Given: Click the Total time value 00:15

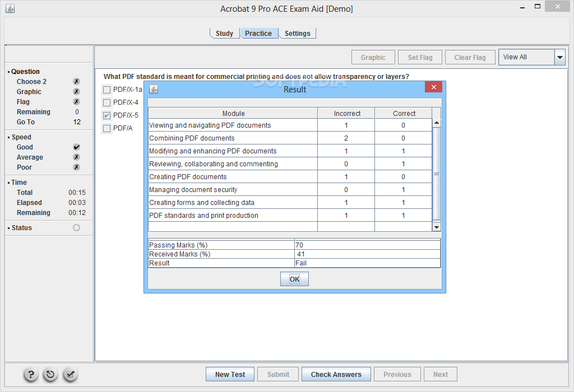Looking at the screenshot, I should click(77, 192).
